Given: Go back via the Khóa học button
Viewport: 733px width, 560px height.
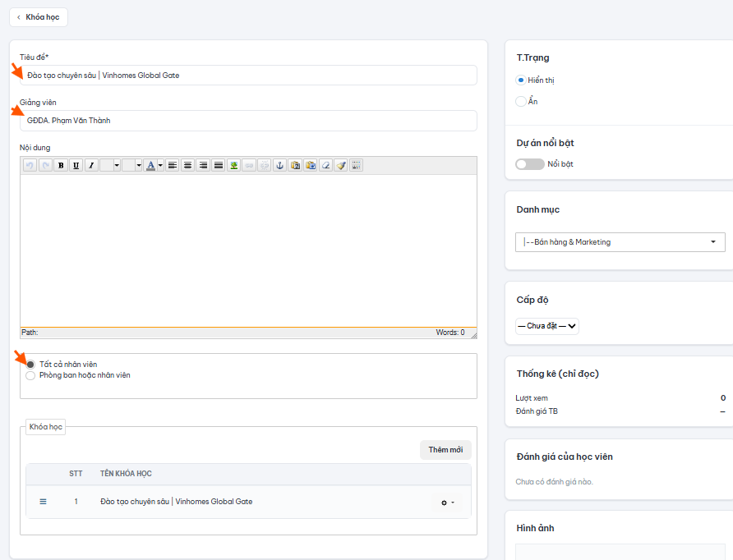Looking at the screenshot, I should click(x=39, y=17).
